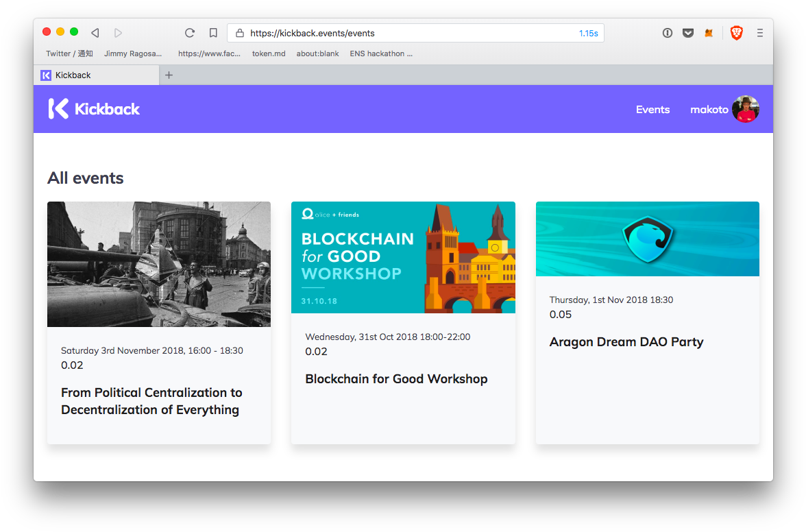
Task: Go to Events in the navigation bar
Action: click(x=652, y=110)
